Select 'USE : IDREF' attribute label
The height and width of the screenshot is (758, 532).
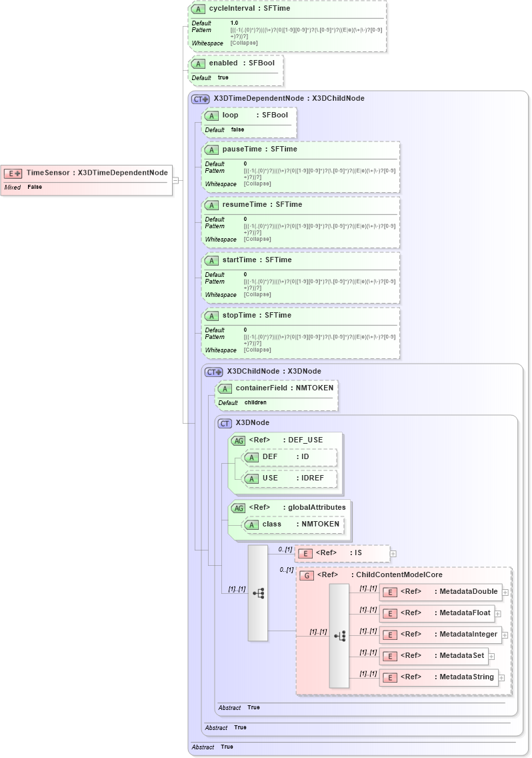click(x=293, y=478)
